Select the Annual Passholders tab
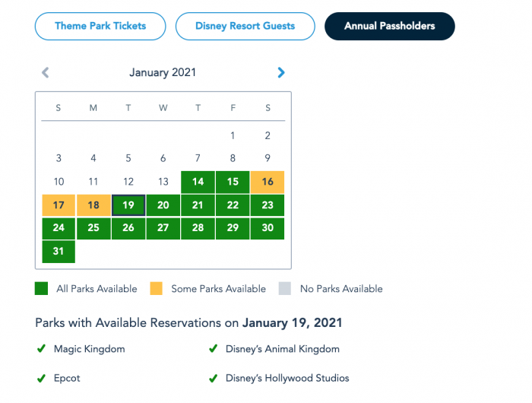This screenshot has height=403, width=532. [389, 26]
